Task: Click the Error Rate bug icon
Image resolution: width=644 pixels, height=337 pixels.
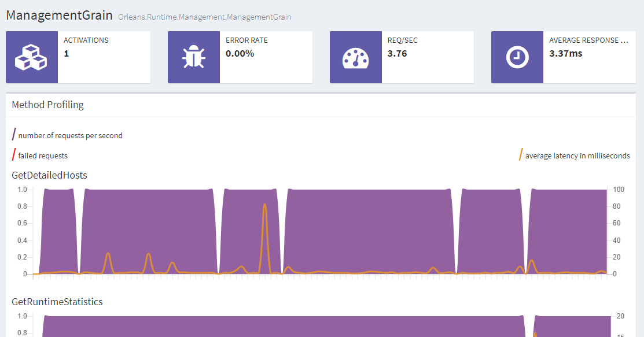Action: [x=193, y=57]
